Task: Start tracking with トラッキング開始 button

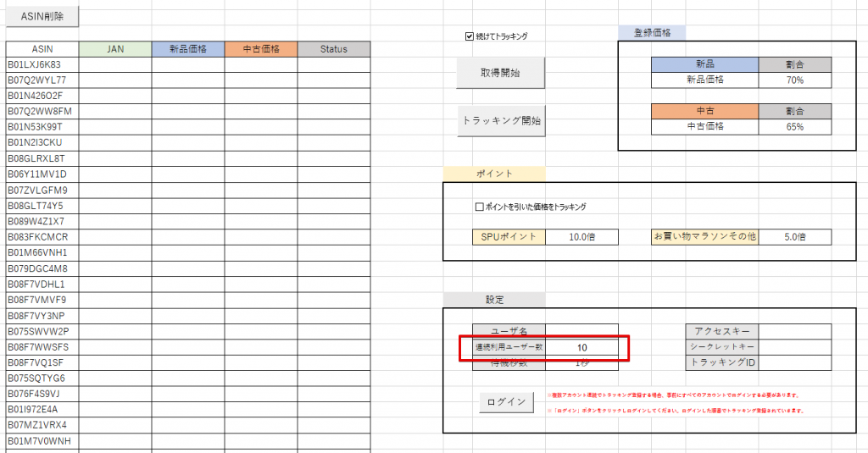Action: tap(499, 120)
